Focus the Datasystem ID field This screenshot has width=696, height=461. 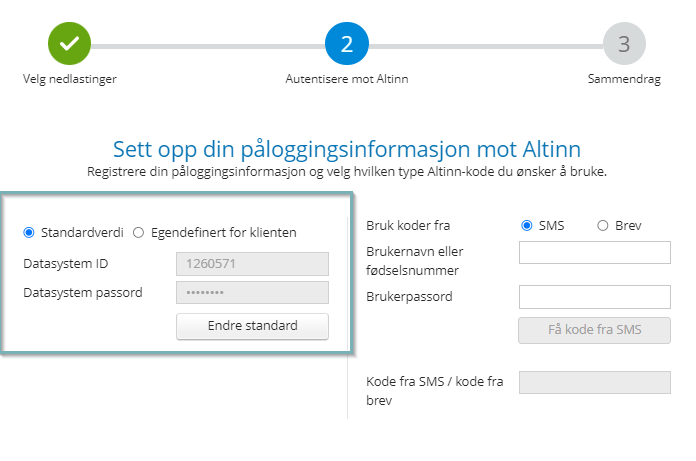(x=253, y=264)
